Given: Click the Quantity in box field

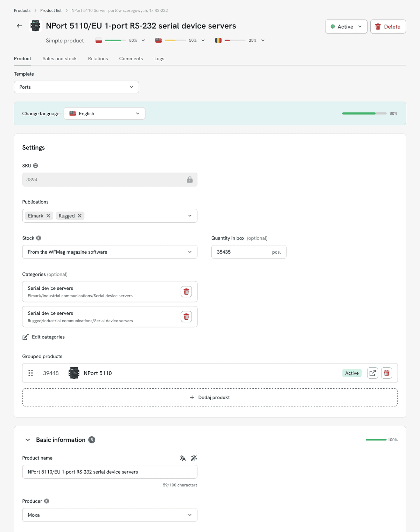Looking at the screenshot, I should [x=249, y=252].
